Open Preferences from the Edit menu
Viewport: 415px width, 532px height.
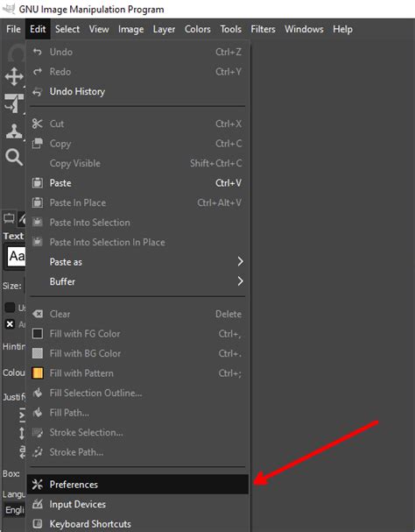[137, 484]
